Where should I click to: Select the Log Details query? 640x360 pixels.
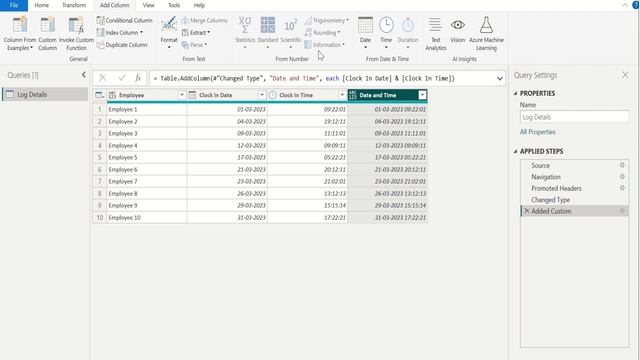(x=45, y=94)
